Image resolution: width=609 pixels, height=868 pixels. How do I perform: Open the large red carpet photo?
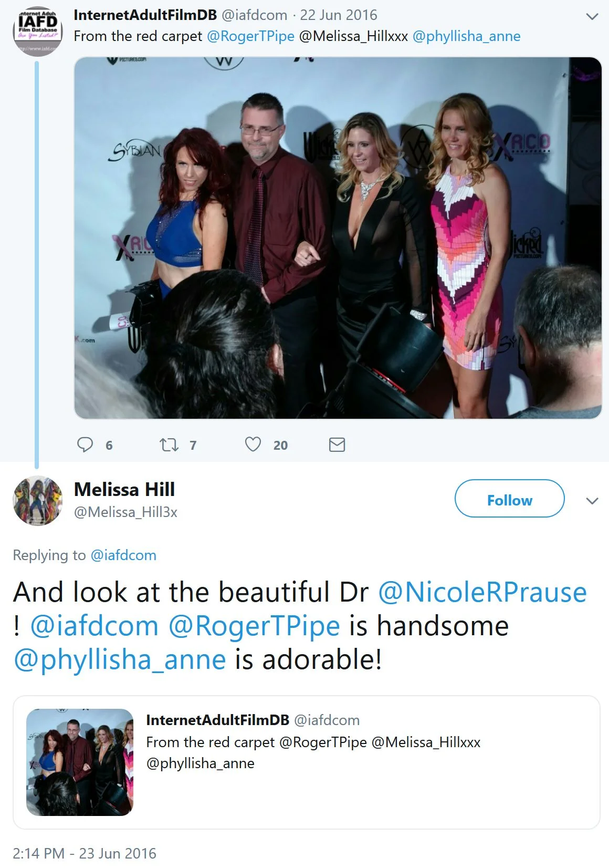[x=338, y=238]
